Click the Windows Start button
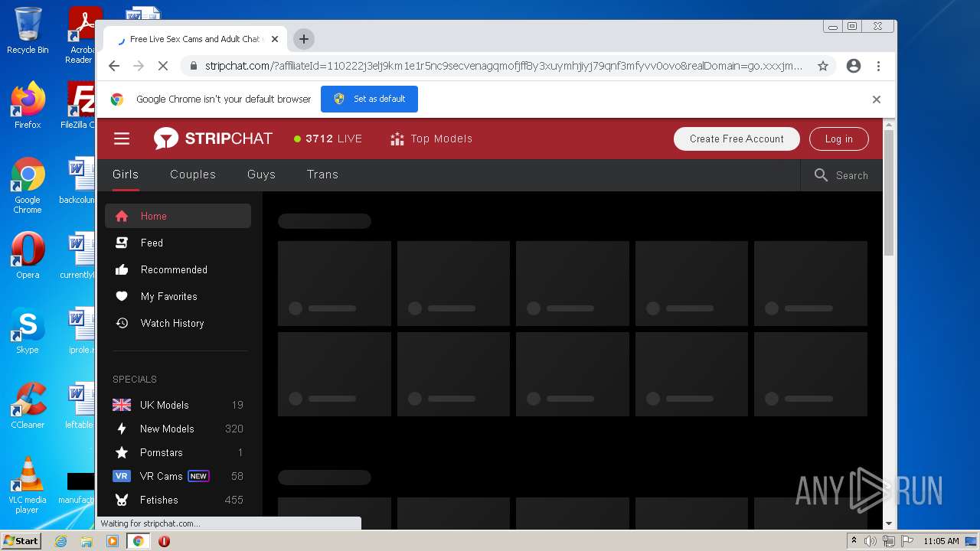 pyautogui.click(x=21, y=540)
